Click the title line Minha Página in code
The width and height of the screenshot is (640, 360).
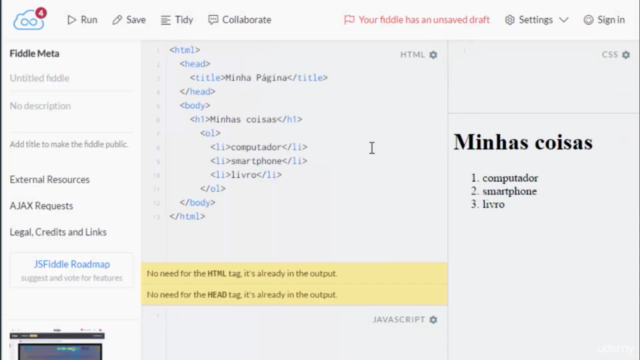click(258, 78)
